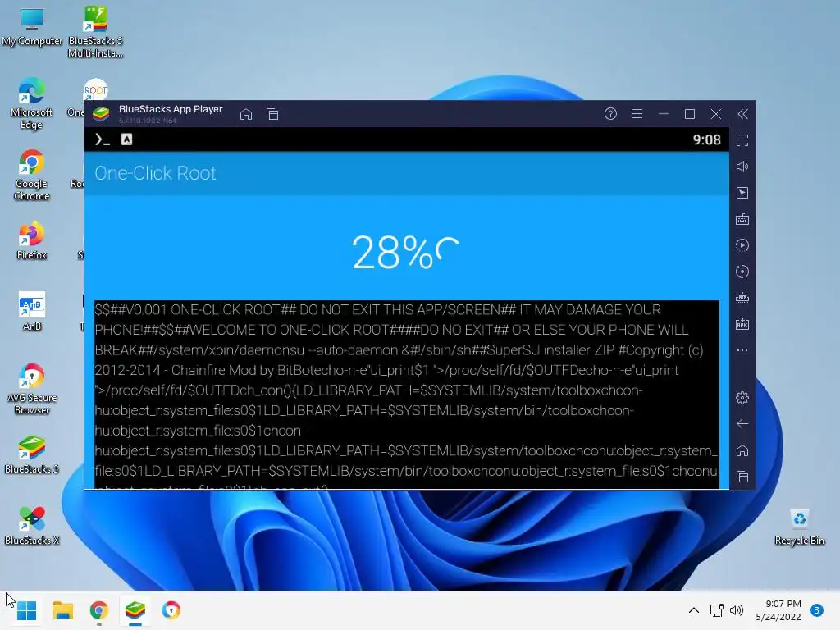Open network status in system tray

pyautogui.click(x=716, y=610)
